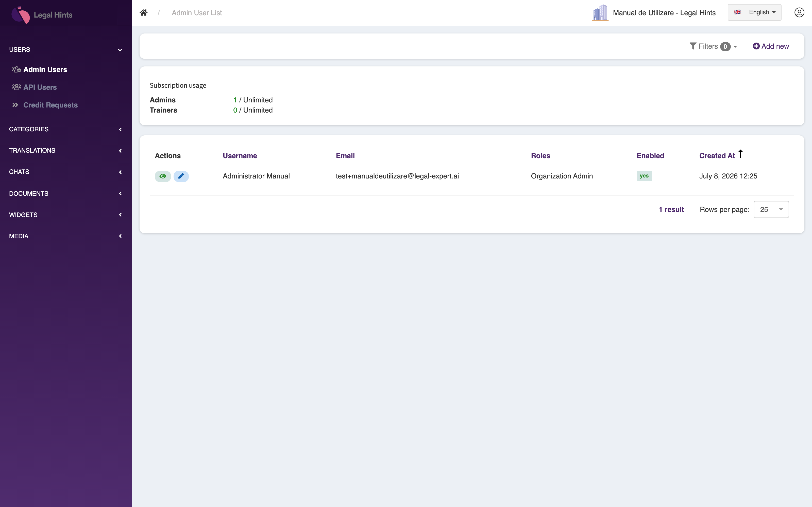
Task: Click the organization building icon
Action: pyautogui.click(x=600, y=13)
